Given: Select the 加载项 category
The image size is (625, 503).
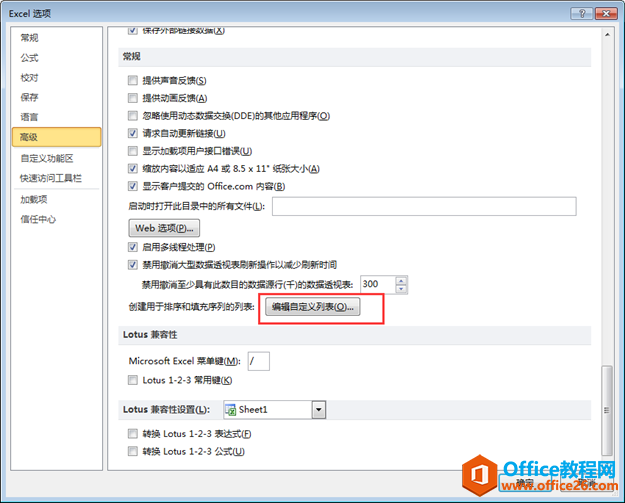Looking at the screenshot, I should 34,199.
